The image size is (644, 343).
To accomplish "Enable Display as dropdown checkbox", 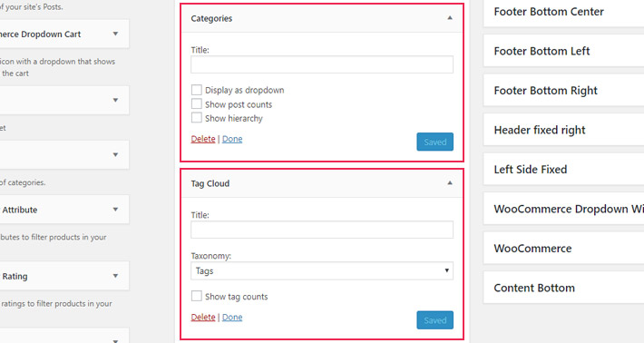I will tap(197, 90).
